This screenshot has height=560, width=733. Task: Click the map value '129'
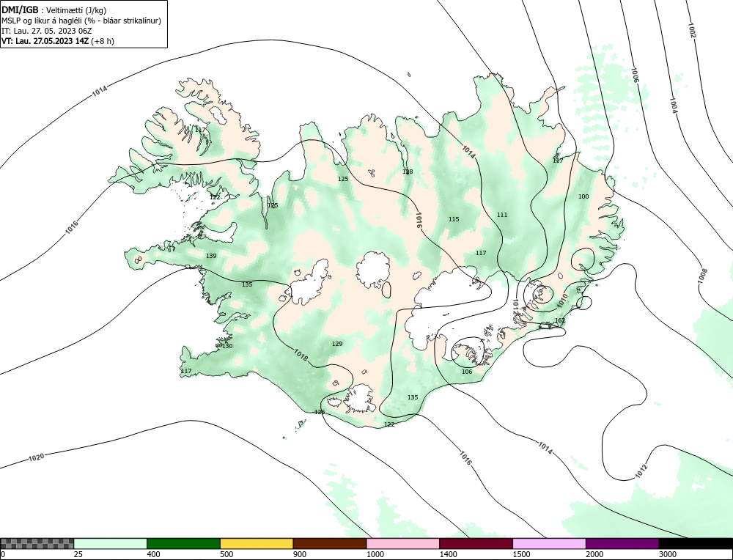[337, 344]
